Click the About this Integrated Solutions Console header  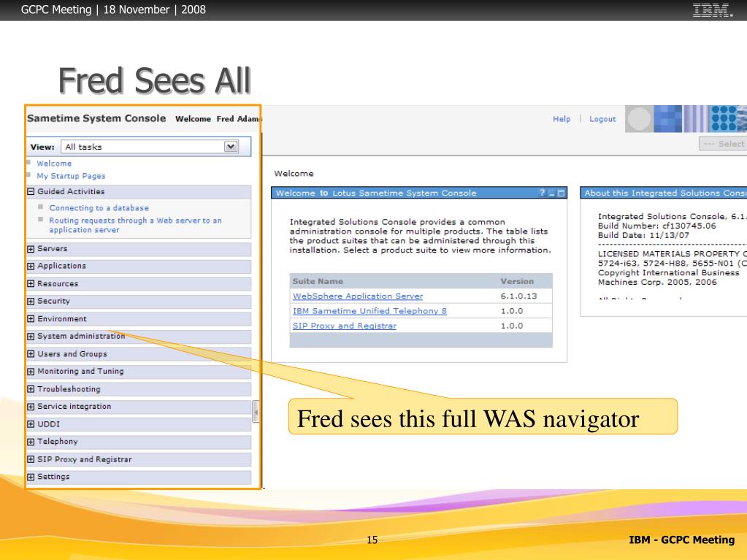(x=663, y=193)
